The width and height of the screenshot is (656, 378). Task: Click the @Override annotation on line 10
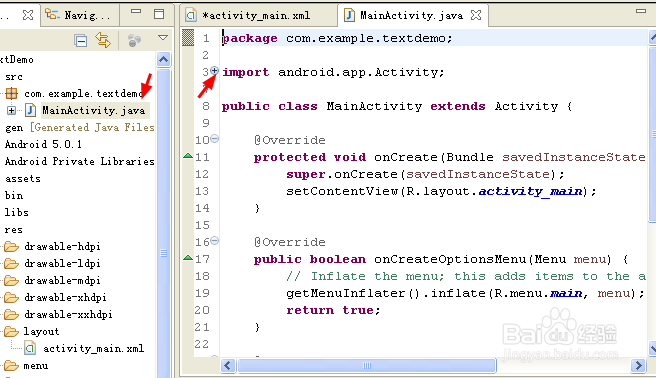(290, 140)
